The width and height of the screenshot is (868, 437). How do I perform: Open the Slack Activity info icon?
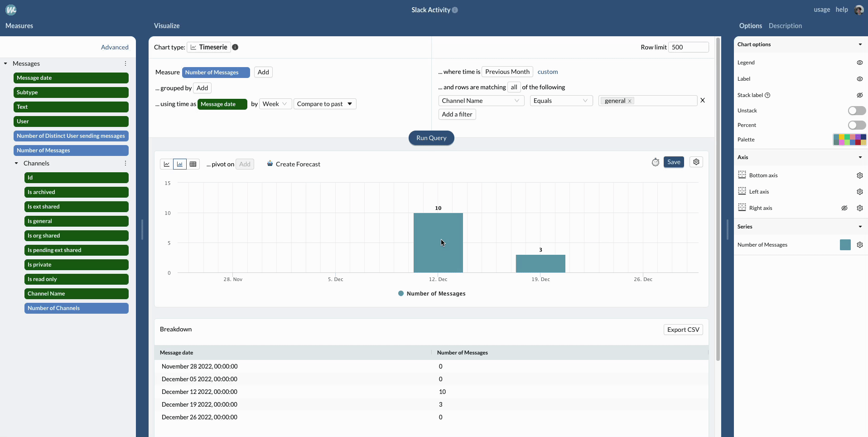click(x=455, y=10)
